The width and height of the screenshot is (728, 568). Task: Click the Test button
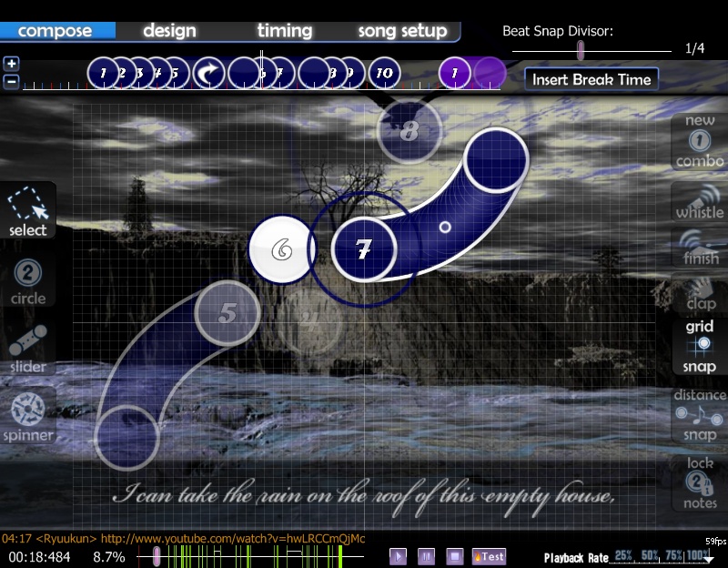(x=488, y=556)
